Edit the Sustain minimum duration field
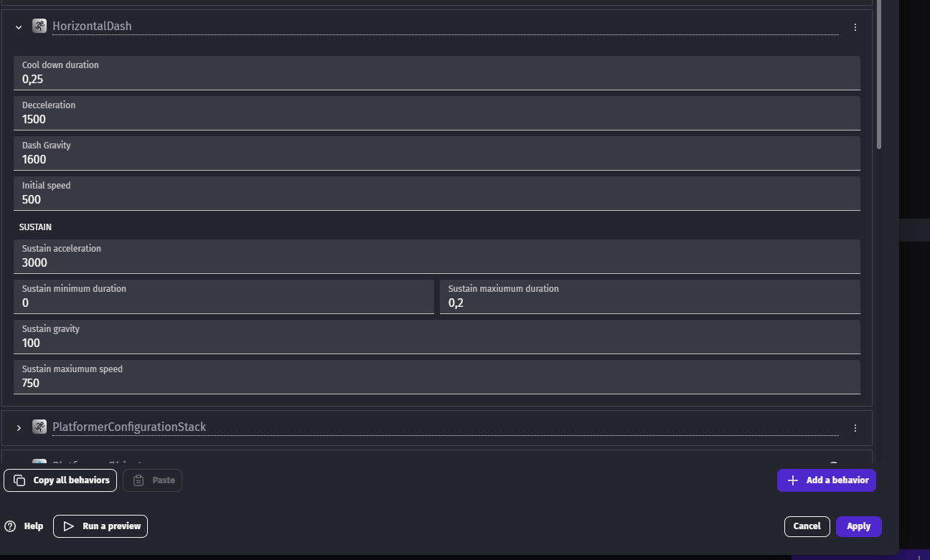Viewport: 930px width, 560px height. point(224,297)
